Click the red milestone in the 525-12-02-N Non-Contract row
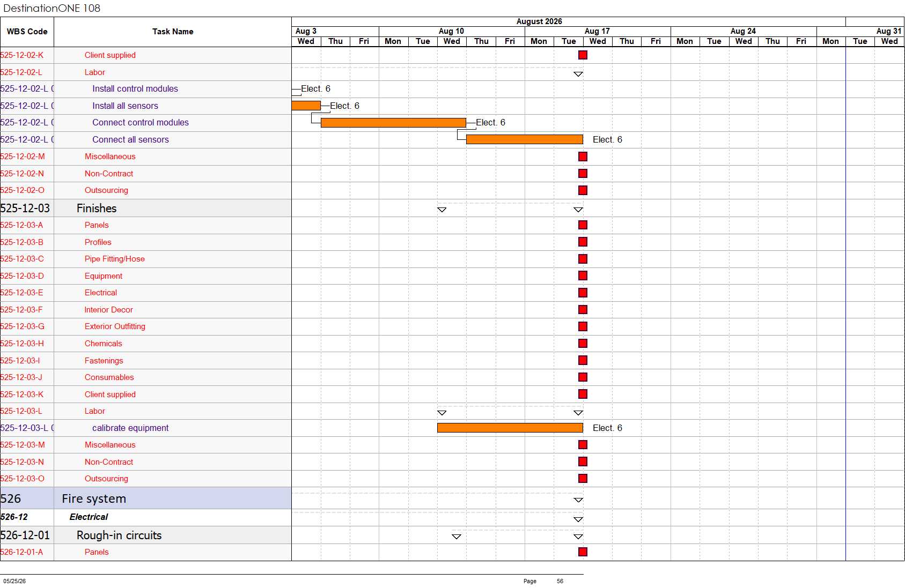Screen dimensions: 905x588 (583, 174)
